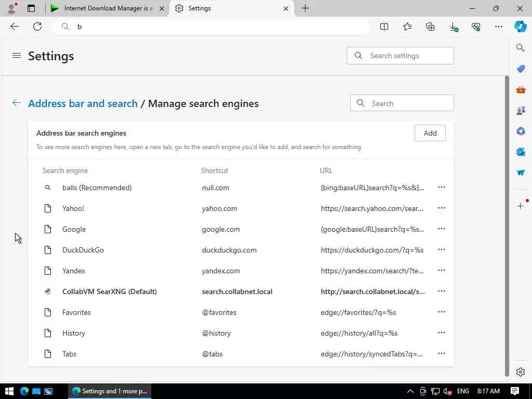Open the Downloads toolbar icon
This screenshot has height=399, width=532.
pyautogui.click(x=453, y=26)
